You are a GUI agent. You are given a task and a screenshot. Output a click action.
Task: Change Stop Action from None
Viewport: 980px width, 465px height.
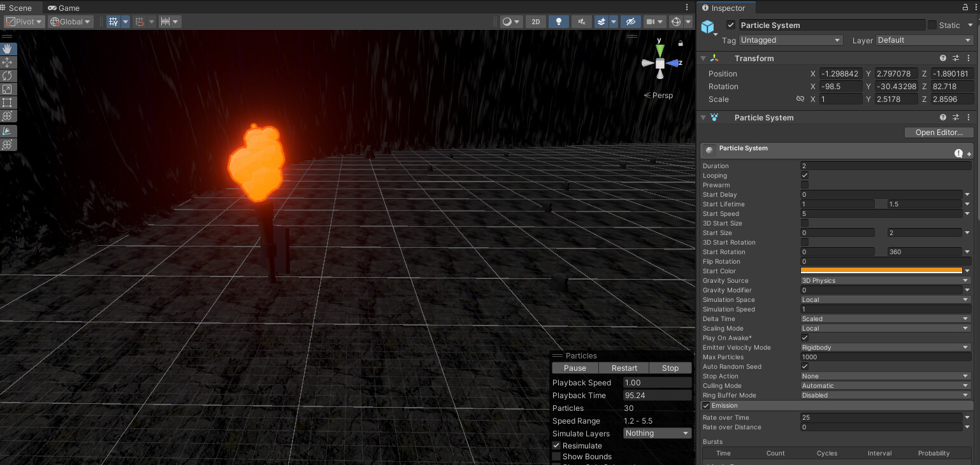point(885,376)
